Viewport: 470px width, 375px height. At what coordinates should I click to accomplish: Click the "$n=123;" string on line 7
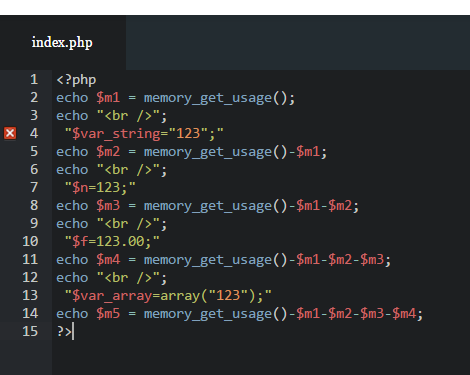coord(100,188)
